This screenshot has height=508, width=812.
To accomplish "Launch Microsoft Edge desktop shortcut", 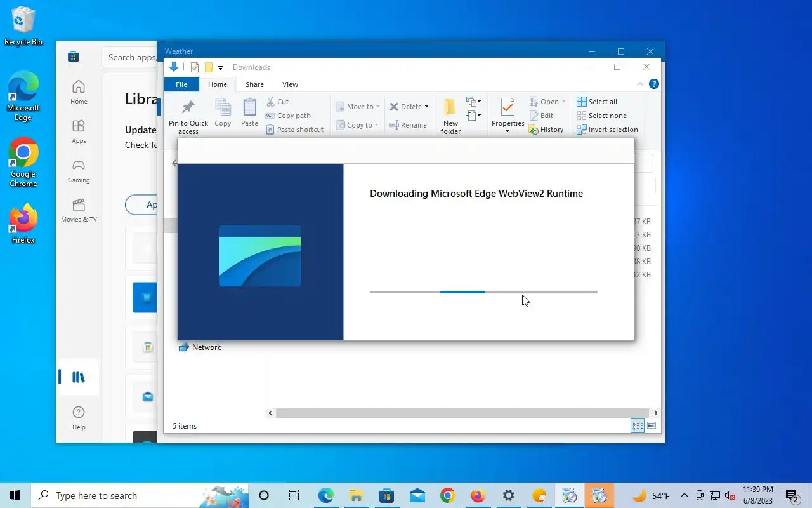I will click(x=23, y=97).
